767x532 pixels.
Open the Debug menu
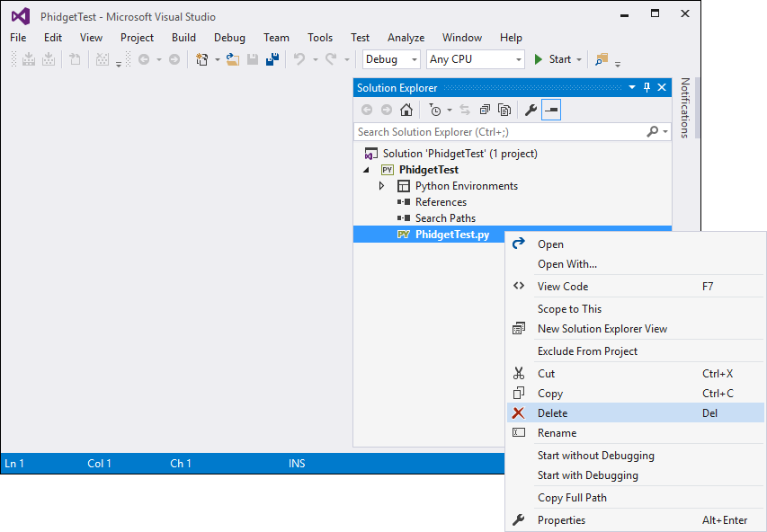(229, 38)
